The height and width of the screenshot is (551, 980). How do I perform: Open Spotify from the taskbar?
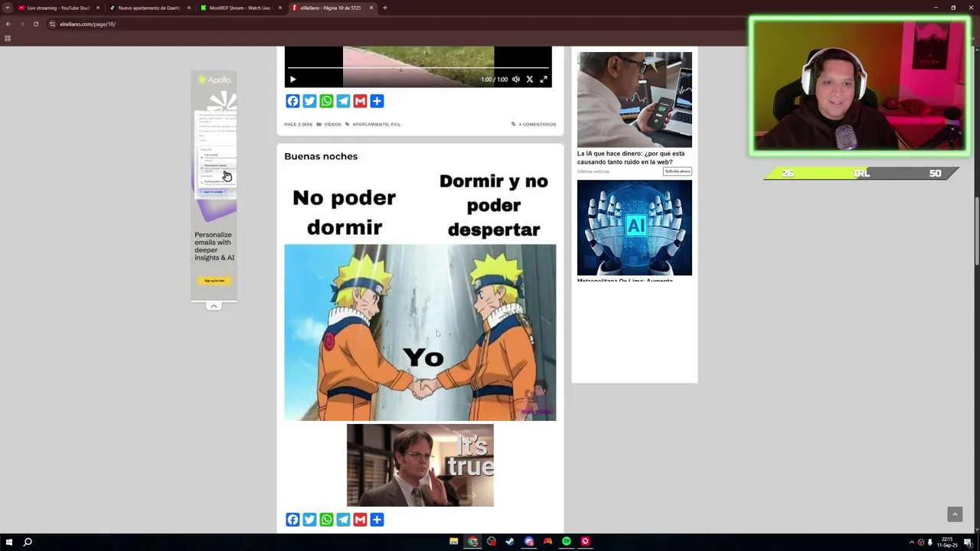[567, 542]
